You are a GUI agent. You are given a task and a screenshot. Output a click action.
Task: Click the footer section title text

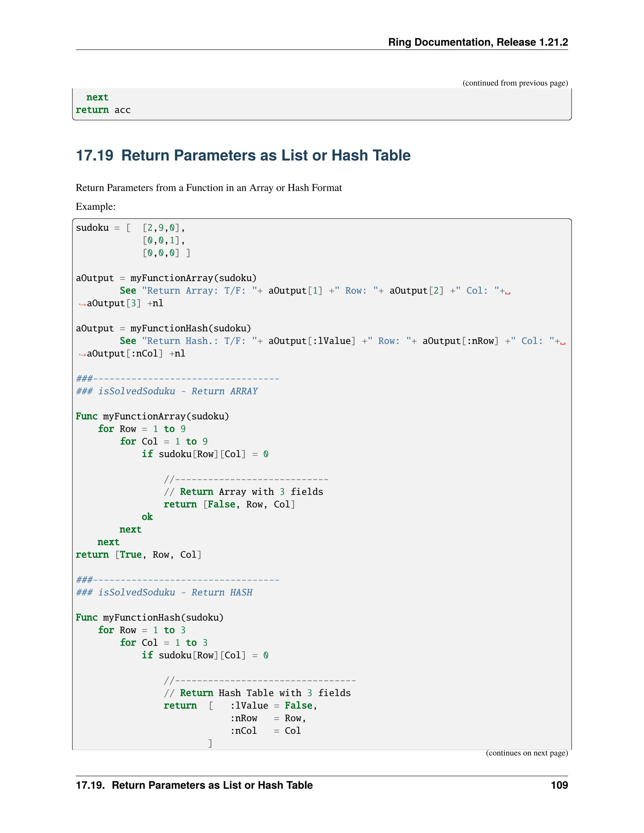click(x=194, y=785)
